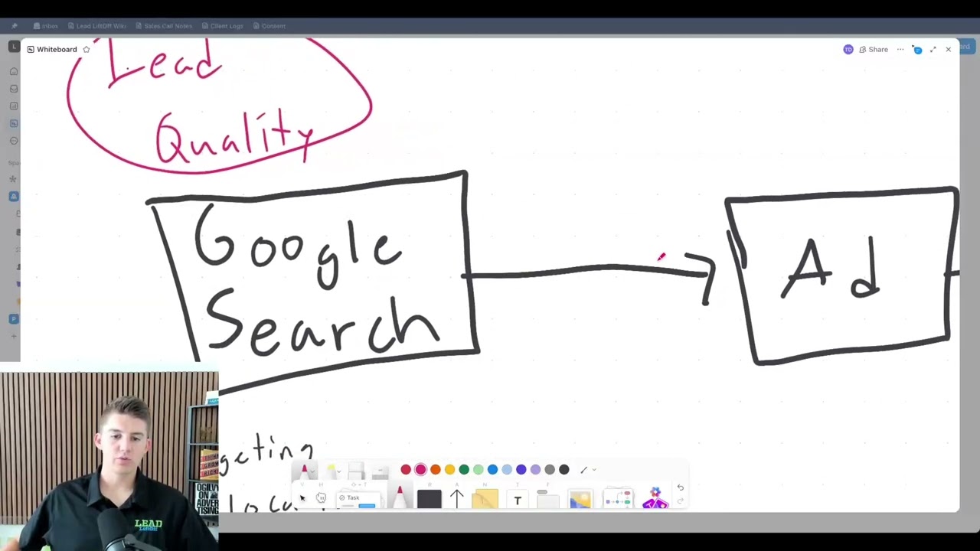
Task: Open the Client Logs tab
Action: [x=222, y=26]
